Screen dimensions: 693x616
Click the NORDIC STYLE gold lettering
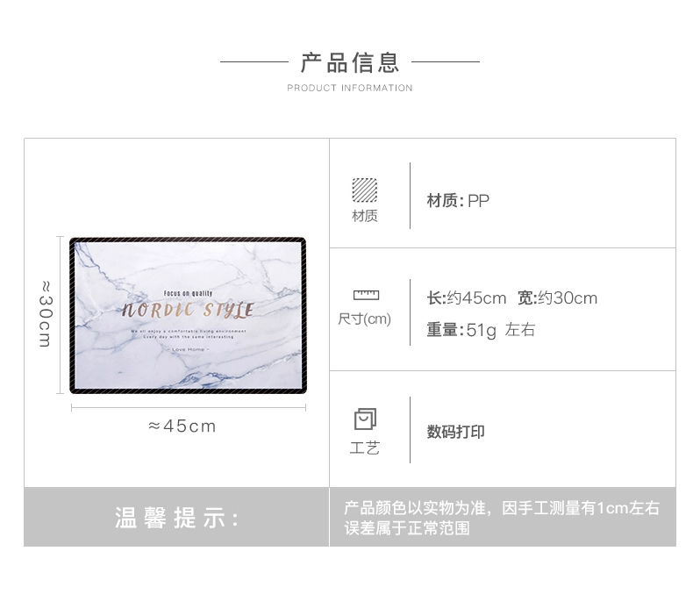pyautogui.click(x=188, y=310)
